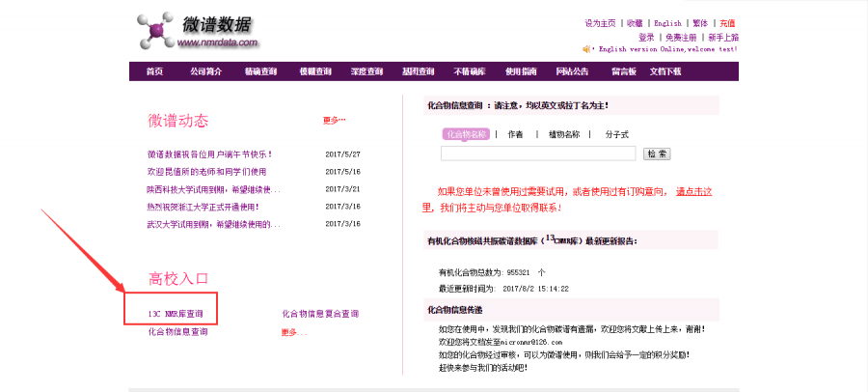This screenshot has height=392, width=868.
Task: Open news 欢迎昆植所的老师和同学们使用
Action: click(x=206, y=172)
